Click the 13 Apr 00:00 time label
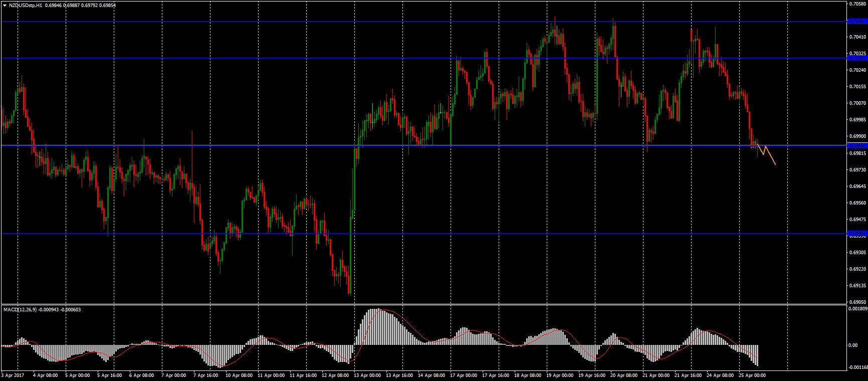The image size is (868, 381). pos(367,375)
